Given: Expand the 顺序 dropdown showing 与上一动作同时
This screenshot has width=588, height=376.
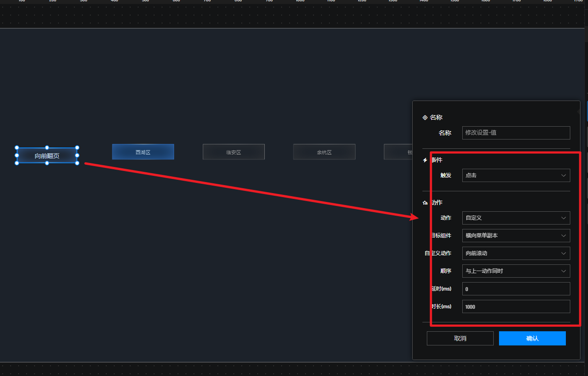Looking at the screenshot, I should 516,271.
